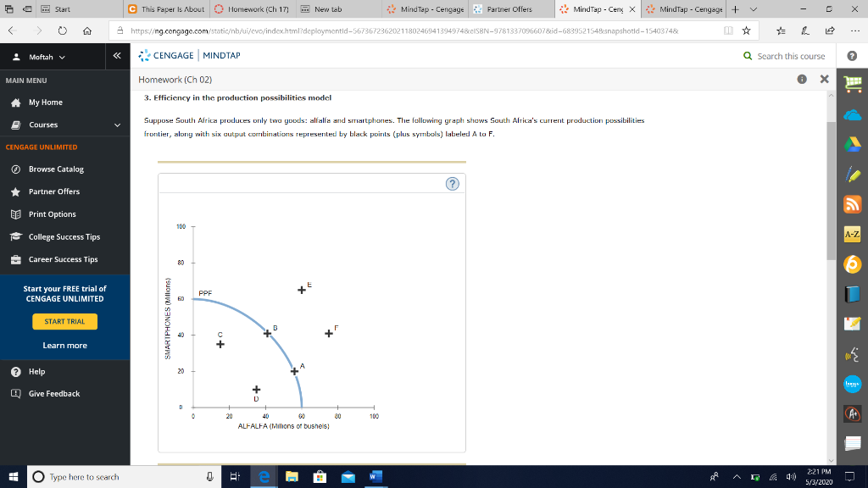Click the question mark help icon on the graph

[x=452, y=184]
